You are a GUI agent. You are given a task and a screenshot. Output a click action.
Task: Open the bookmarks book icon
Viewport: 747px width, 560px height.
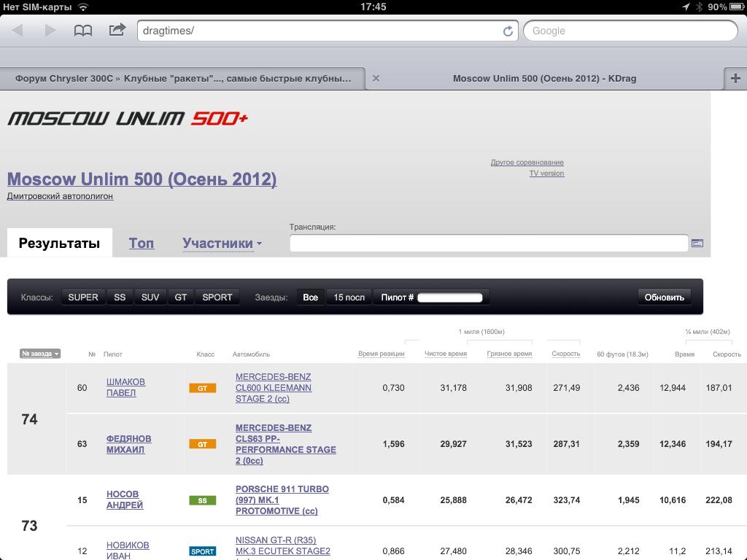coord(83,31)
